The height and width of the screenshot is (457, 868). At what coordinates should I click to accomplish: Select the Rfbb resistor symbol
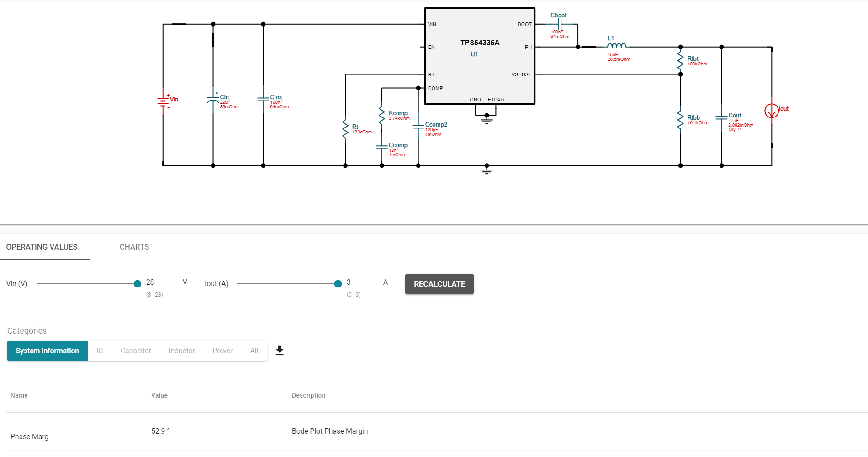[x=681, y=120]
